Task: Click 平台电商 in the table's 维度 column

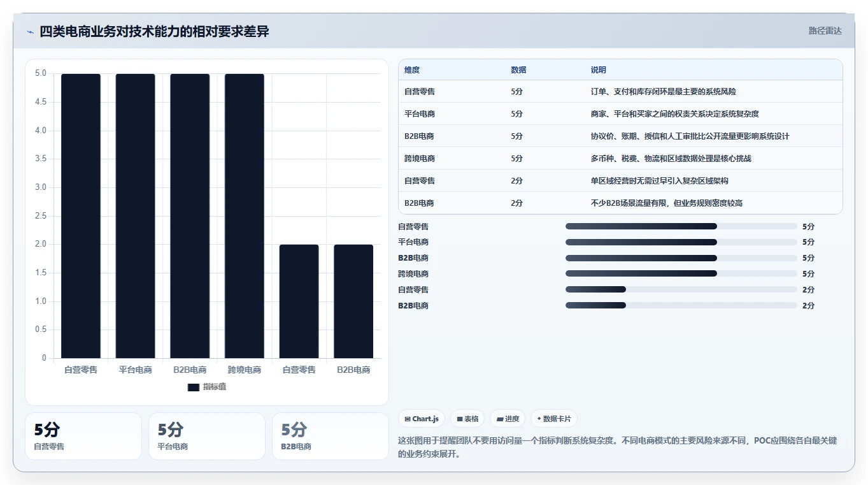Action: tap(420, 114)
